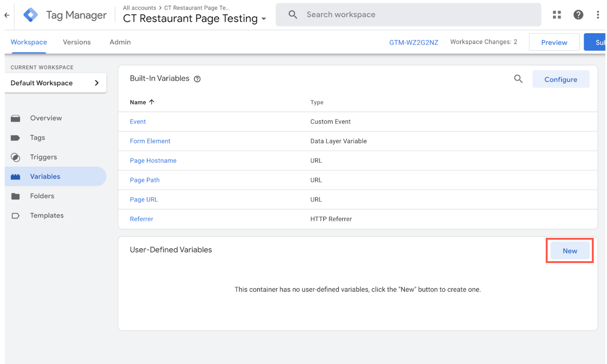Open the three-dot more options menu

point(598,15)
